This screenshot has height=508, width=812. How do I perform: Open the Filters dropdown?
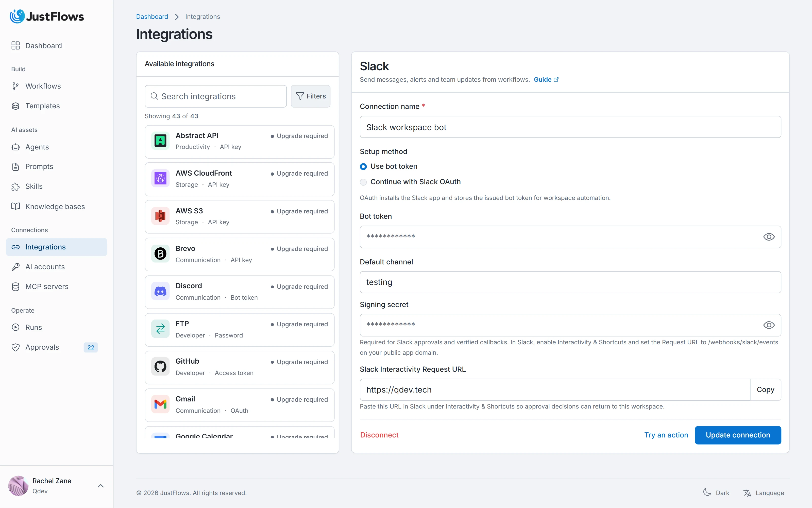point(310,96)
